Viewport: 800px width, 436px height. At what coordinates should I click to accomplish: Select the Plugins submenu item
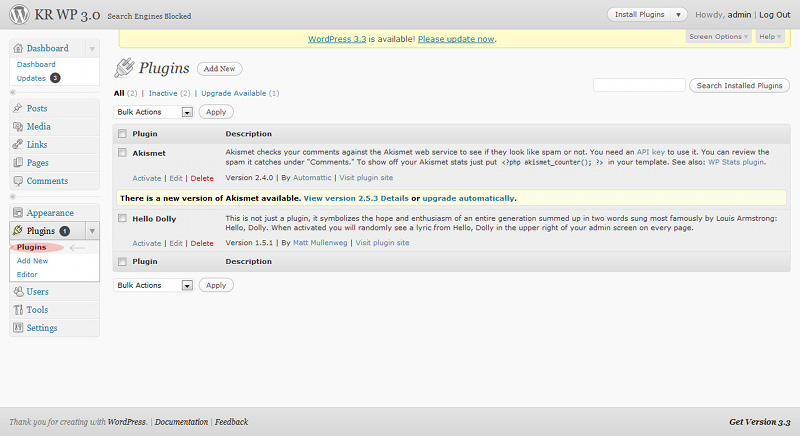[32, 247]
